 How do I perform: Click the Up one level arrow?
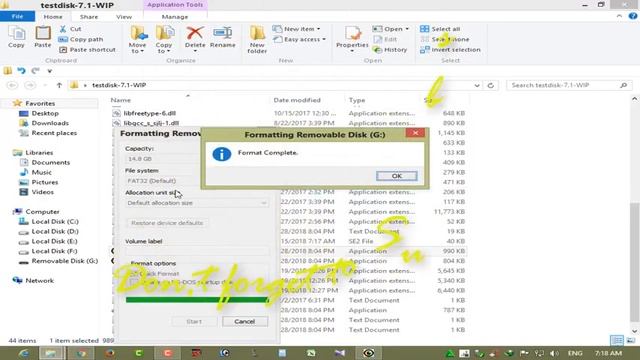[59, 85]
